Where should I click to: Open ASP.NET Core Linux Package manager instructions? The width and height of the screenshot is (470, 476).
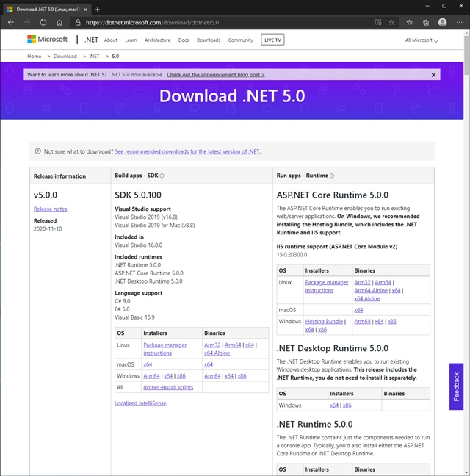pos(327,286)
